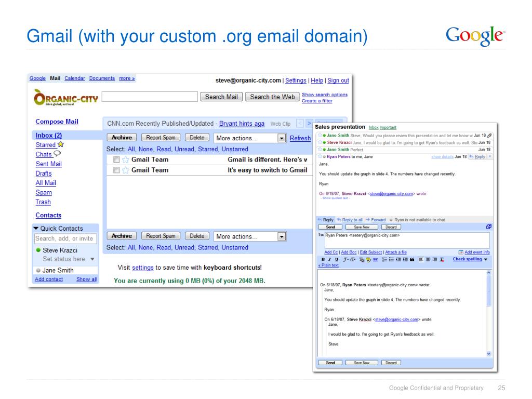
Task: Click Send above the To field
Action: tap(330, 227)
